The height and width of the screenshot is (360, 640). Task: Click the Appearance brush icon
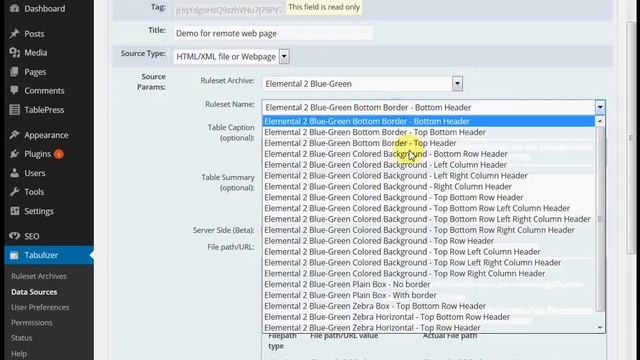(14, 135)
